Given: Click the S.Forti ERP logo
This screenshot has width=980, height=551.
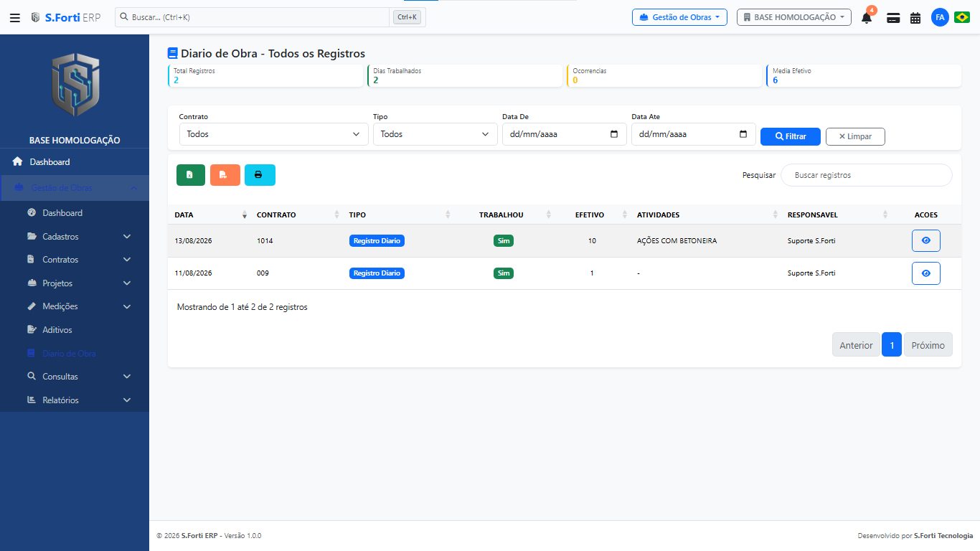Looking at the screenshot, I should 65,17.
